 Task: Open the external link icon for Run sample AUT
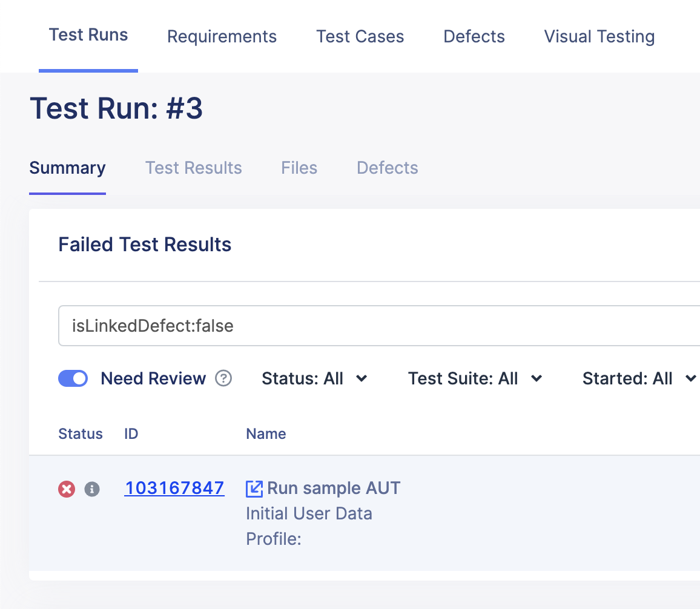pyautogui.click(x=254, y=488)
